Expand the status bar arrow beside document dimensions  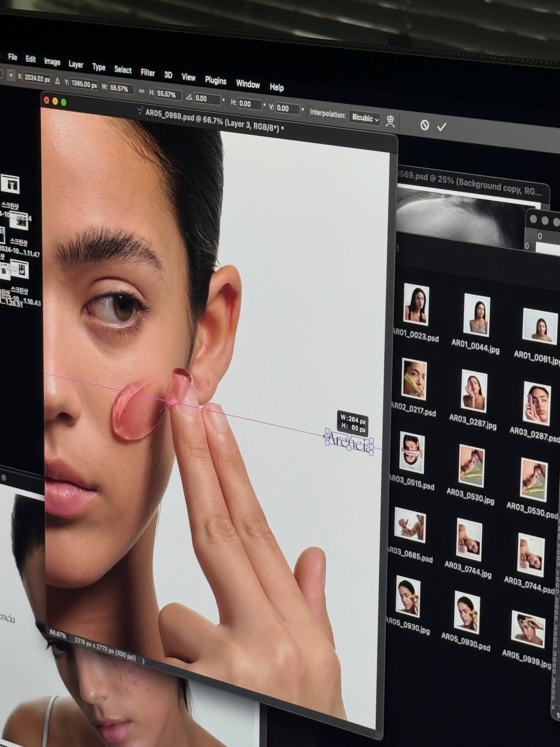[143, 661]
